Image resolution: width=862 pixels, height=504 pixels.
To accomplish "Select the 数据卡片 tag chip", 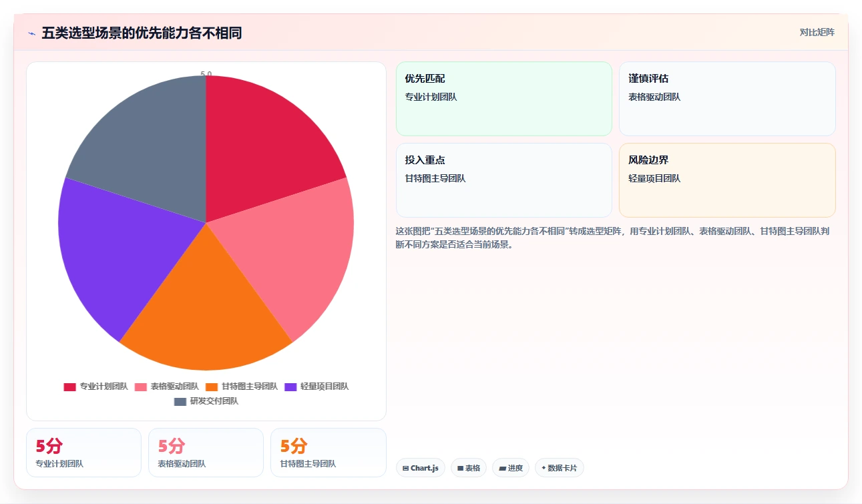I will tap(560, 468).
